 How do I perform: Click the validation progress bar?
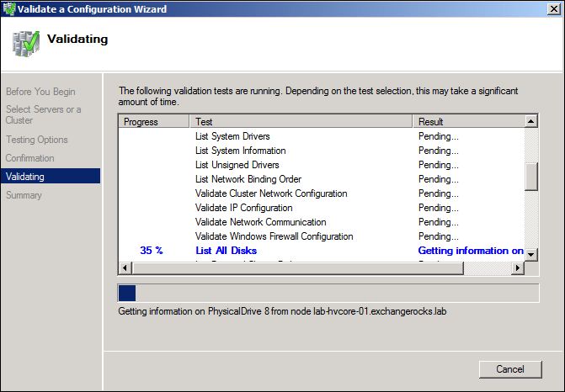click(328, 293)
